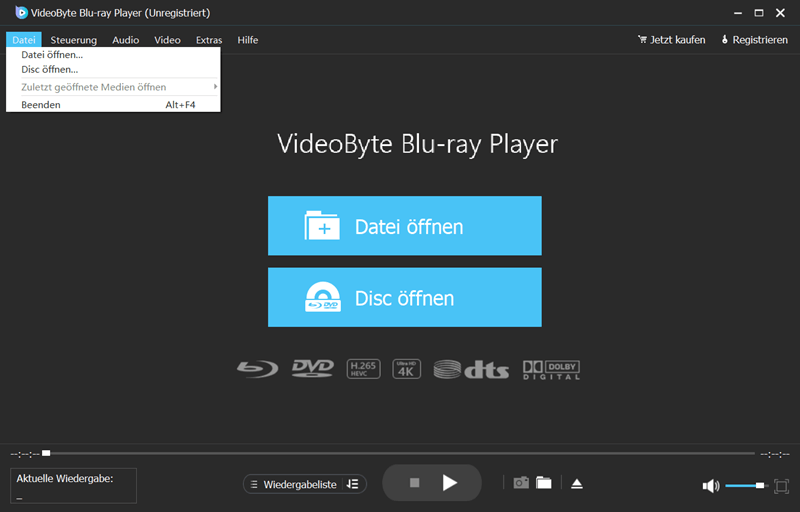The width and height of the screenshot is (800, 512).
Task: Close the VideoByte Blu-ray Player window
Action: point(780,13)
